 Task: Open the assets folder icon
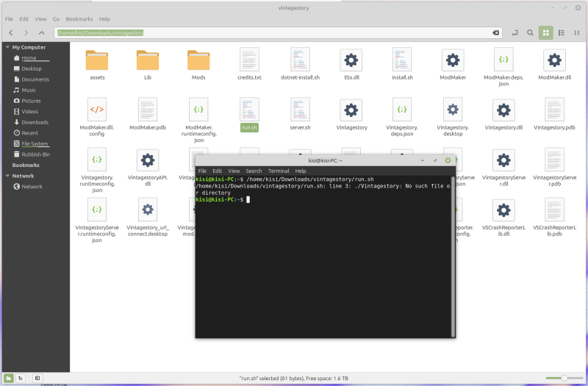(97, 60)
